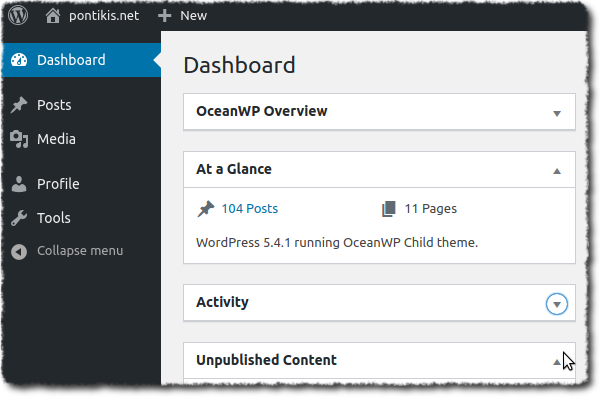Click the Collapse menu text button
600x397 pixels.
coord(80,251)
